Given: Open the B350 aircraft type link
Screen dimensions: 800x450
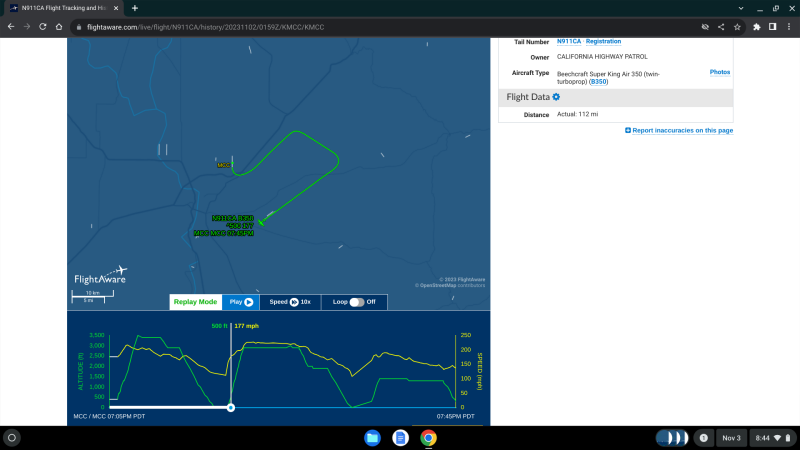Looking at the screenshot, I should click(x=598, y=82).
